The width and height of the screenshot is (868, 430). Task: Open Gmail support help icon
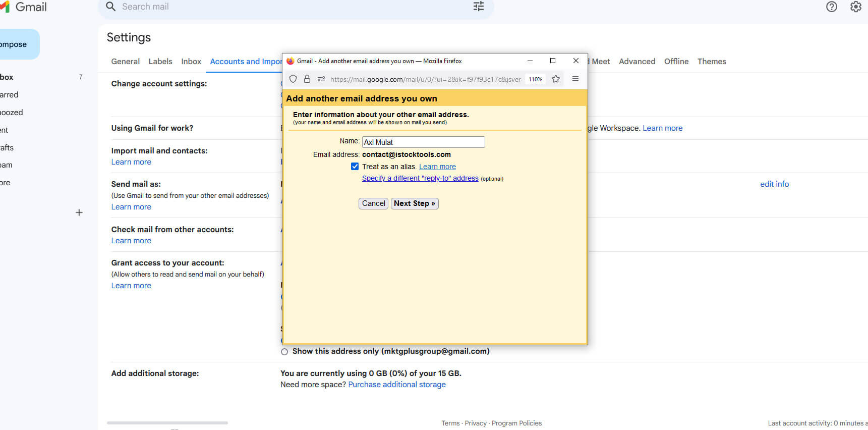pyautogui.click(x=832, y=7)
